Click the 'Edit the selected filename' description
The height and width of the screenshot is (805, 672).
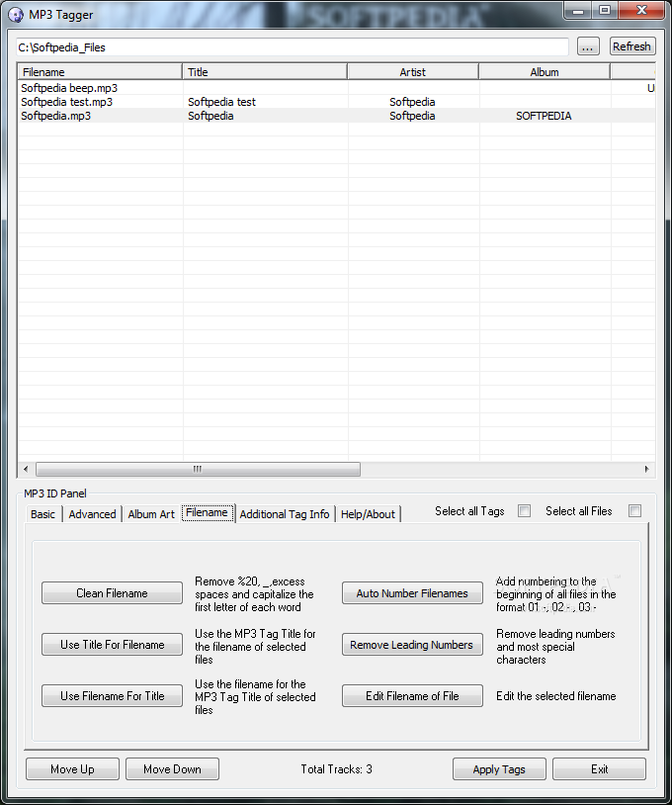tap(556, 696)
